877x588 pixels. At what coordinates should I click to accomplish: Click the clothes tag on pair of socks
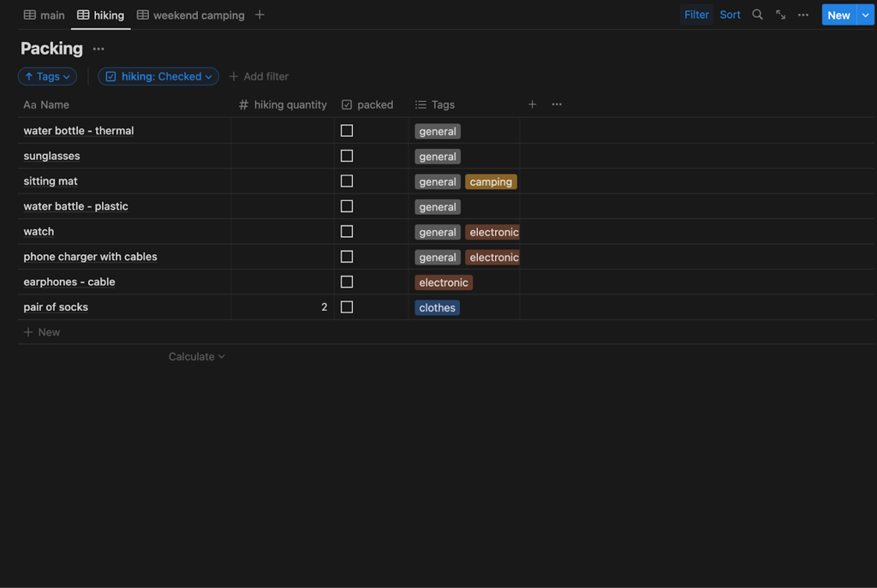pyautogui.click(x=437, y=307)
